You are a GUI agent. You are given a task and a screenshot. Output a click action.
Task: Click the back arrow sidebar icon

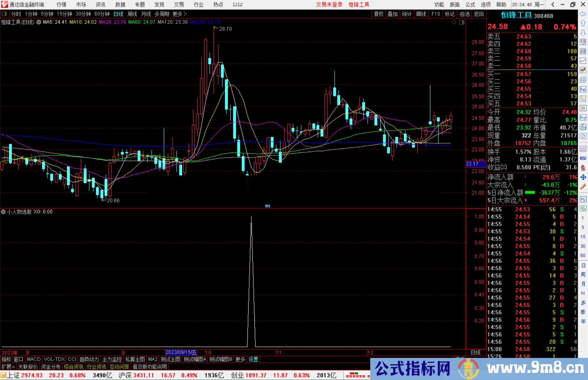click(583, 14)
